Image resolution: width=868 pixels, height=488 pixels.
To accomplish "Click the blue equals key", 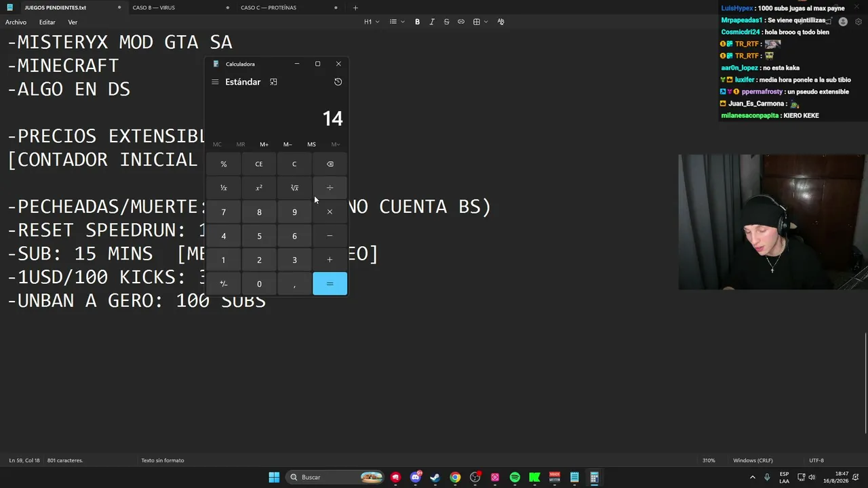I will tap(330, 284).
